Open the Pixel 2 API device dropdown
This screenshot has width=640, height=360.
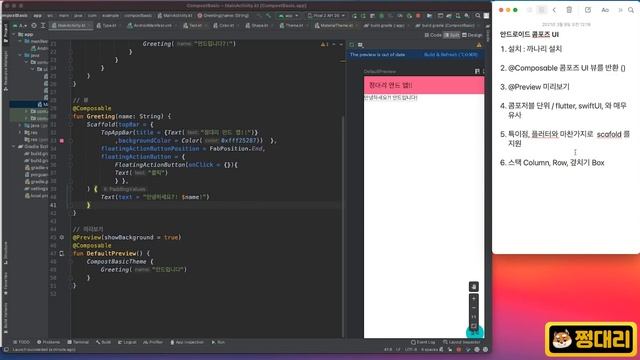tap(326, 16)
